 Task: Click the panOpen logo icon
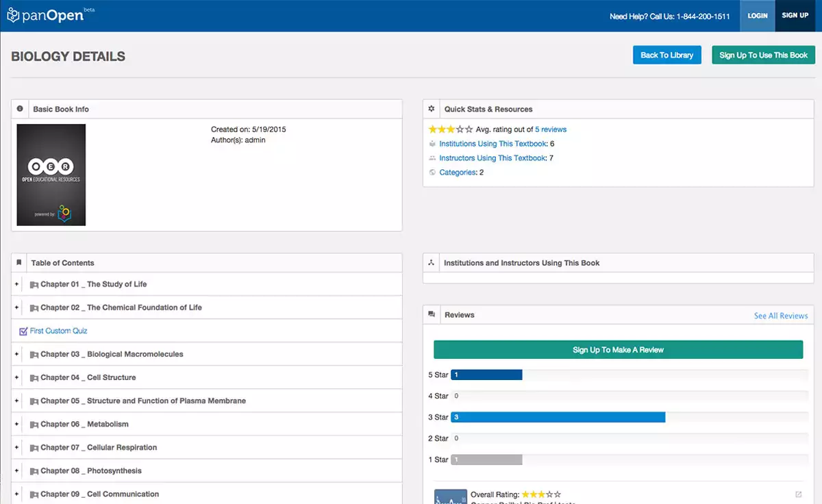[12, 15]
